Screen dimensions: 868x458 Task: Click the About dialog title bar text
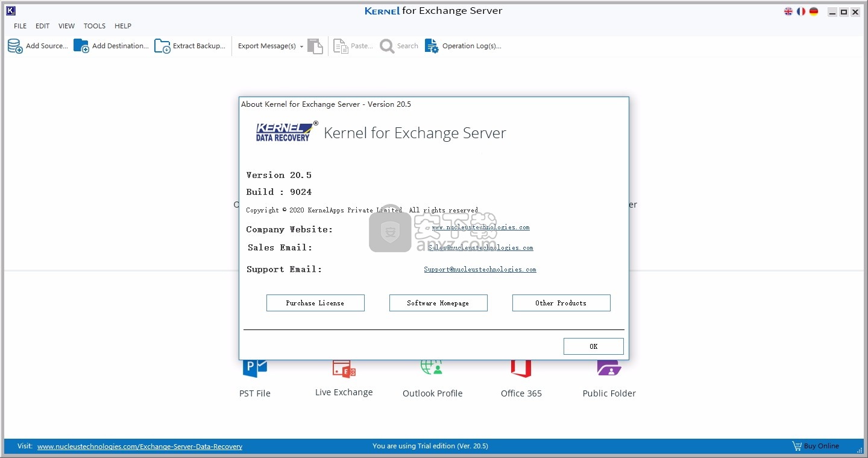coord(326,104)
